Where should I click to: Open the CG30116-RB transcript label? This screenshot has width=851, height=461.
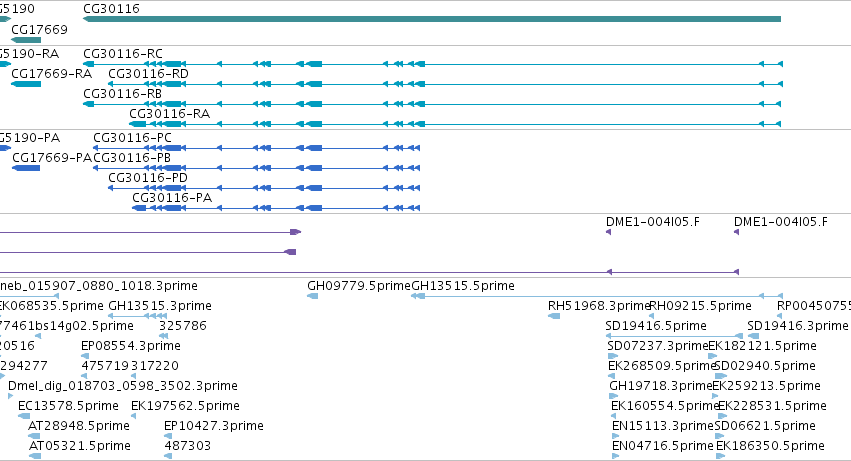point(122,94)
